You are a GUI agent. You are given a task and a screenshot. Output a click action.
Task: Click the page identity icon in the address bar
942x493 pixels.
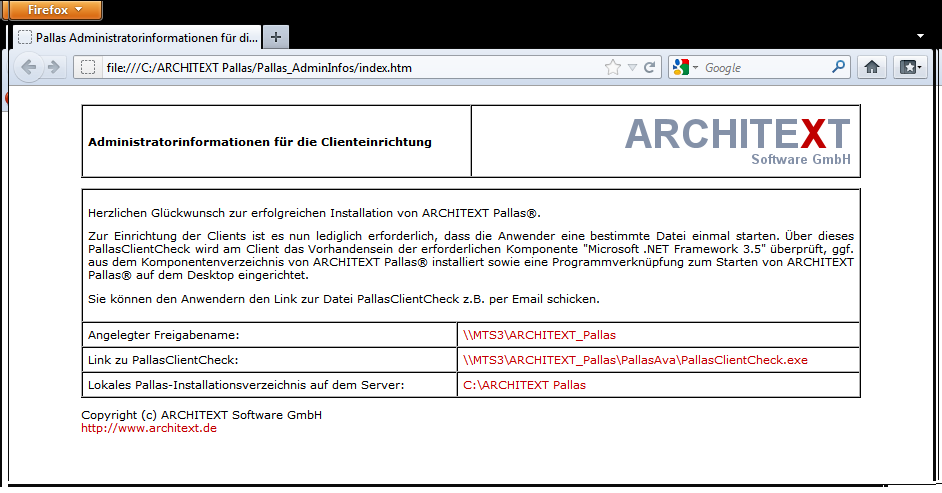click(88, 67)
